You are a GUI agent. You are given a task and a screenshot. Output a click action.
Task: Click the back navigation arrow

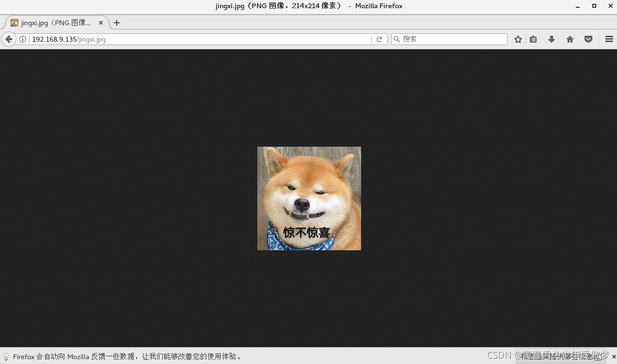(9, 39)
